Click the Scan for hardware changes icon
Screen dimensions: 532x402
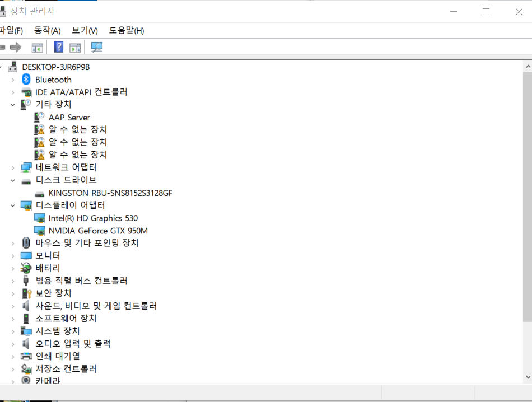(96, 47)
